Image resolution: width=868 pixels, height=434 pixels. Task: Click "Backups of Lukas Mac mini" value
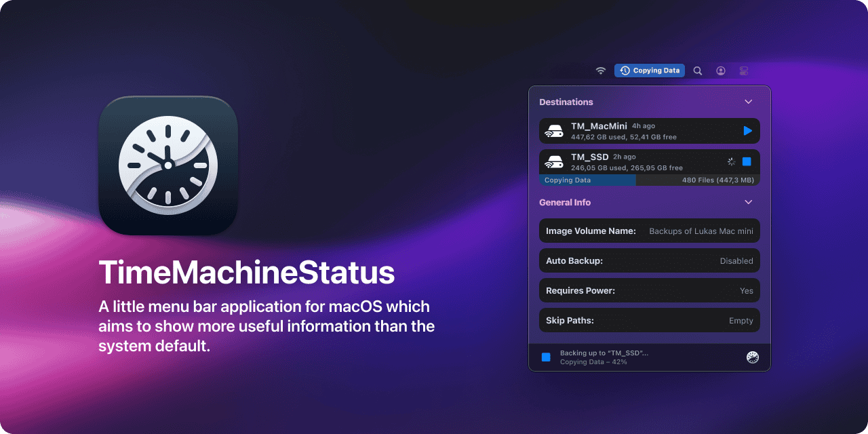(701, 231)
